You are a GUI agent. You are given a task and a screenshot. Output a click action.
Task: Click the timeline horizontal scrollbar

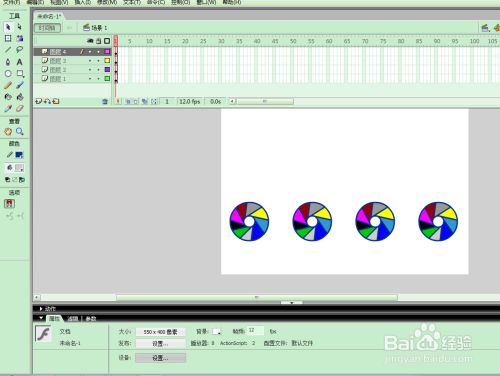[265, 101]
